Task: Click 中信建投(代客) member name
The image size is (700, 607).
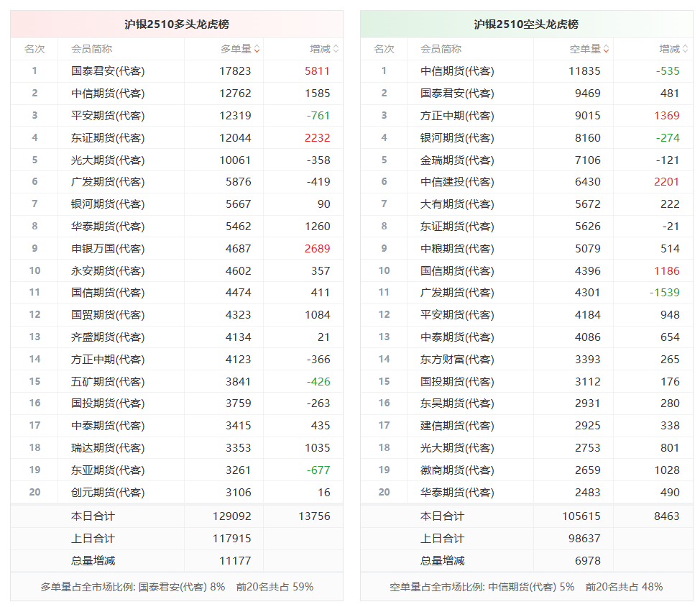Action: (458, 182)
